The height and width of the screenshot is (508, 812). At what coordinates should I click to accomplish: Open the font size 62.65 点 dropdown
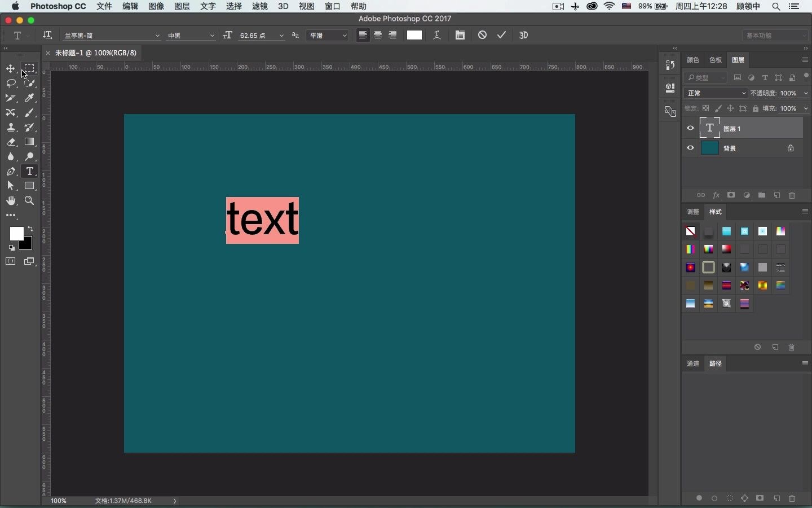pyautogui.click(x=262, y=35)
